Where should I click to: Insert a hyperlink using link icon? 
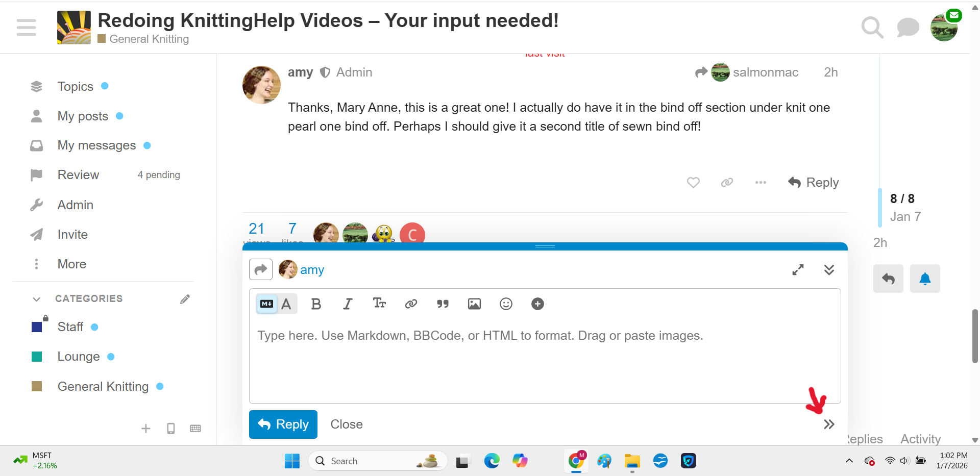(411, 304)
